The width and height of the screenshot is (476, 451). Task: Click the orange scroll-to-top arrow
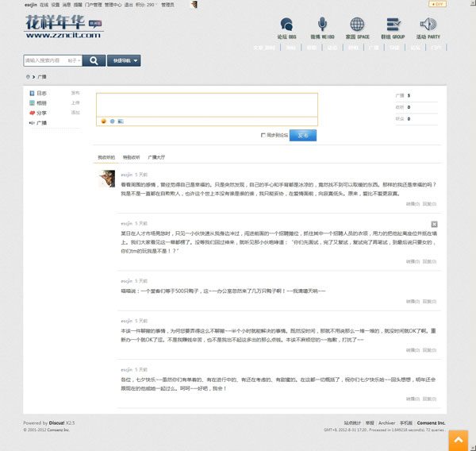(458, 440)
